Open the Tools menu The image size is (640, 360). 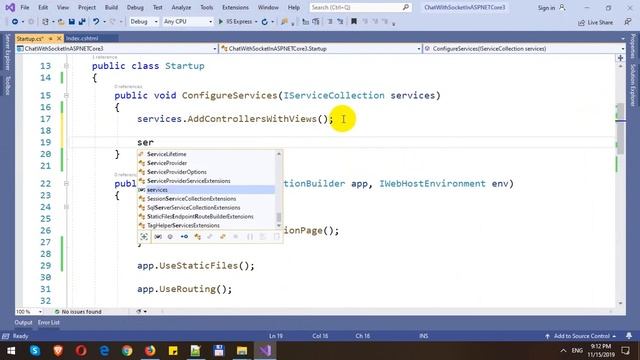tap(207, 7)
